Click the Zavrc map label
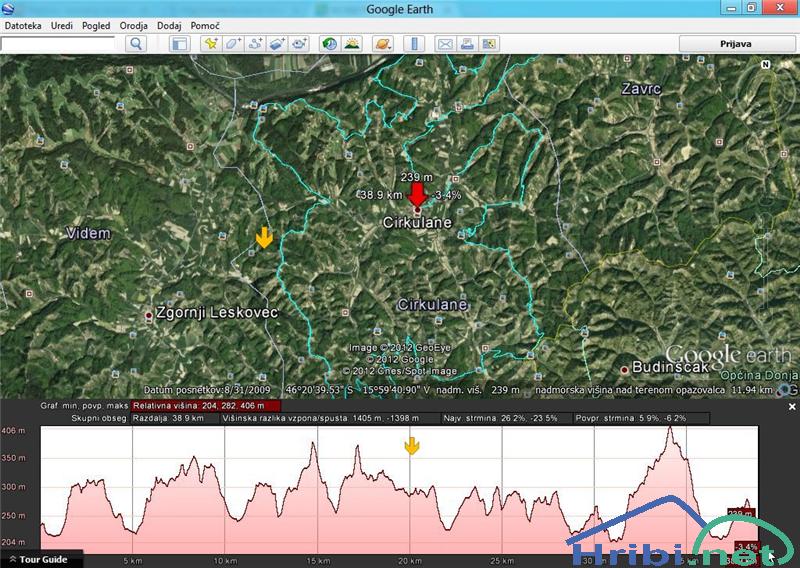Screen dimensions: 800x569 point(641,89)
